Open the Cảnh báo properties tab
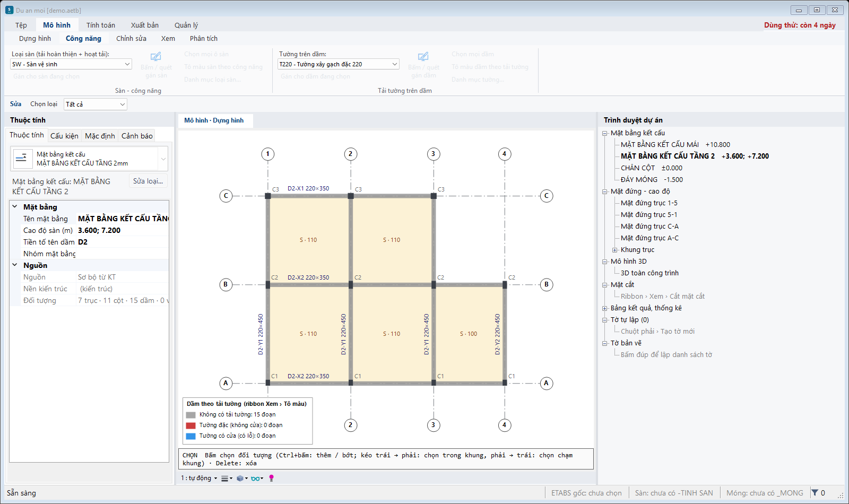849x504 pixels. 137,136
